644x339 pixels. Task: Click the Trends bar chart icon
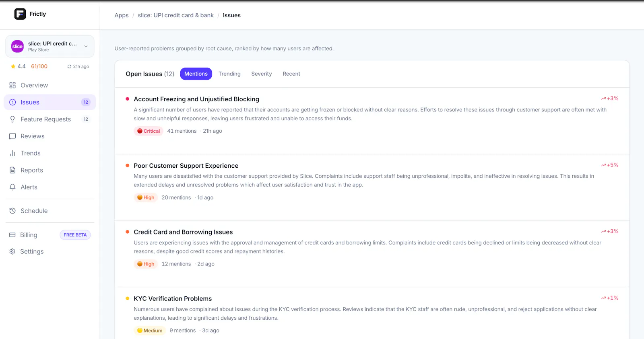[12, 153]
